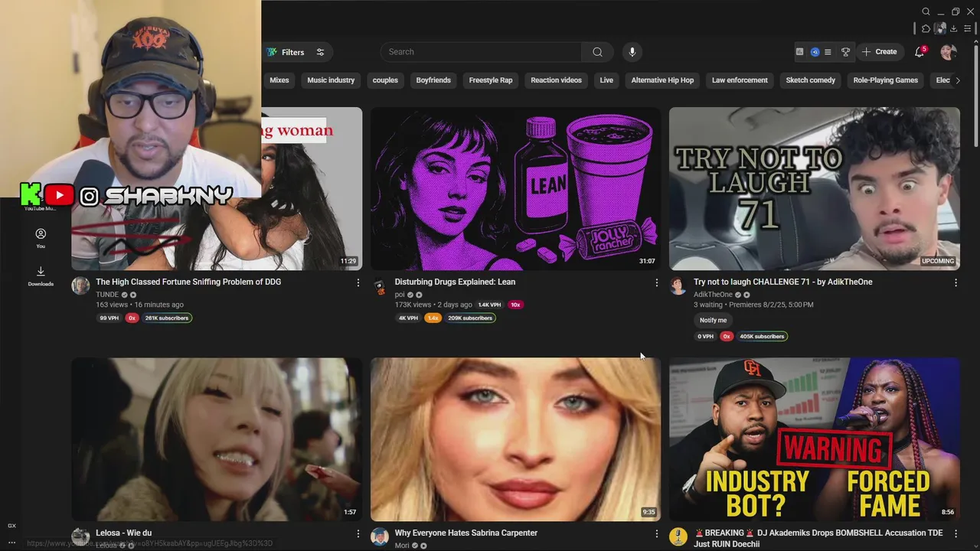Open the bar chart stats extension icon
980x551 pixels.
[799, 52]
